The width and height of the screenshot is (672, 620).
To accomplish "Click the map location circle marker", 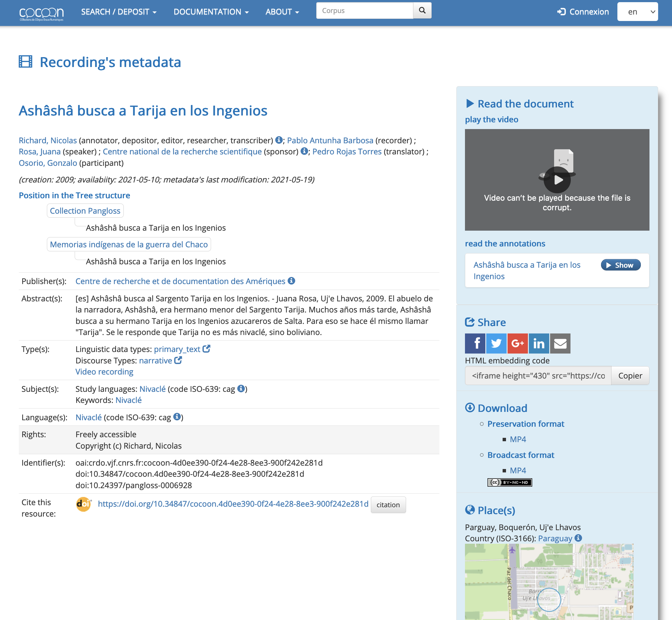I will [x=549, y=599].
